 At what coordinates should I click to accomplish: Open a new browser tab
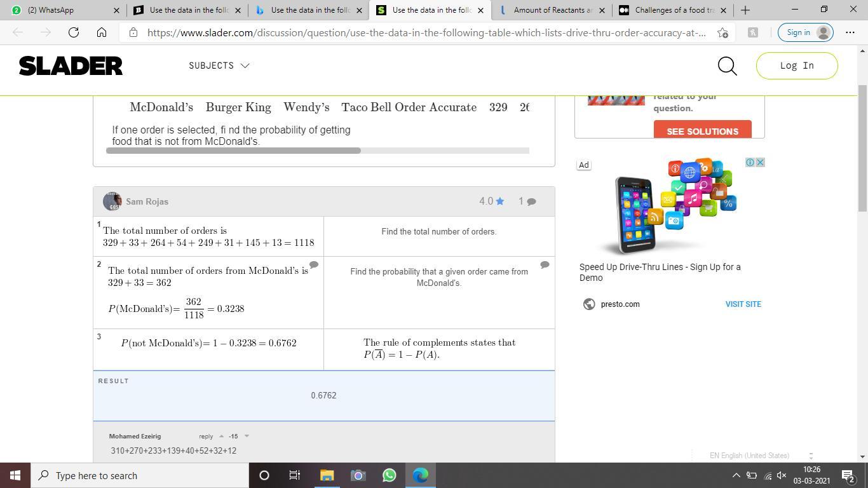click(x=745, y=10)
